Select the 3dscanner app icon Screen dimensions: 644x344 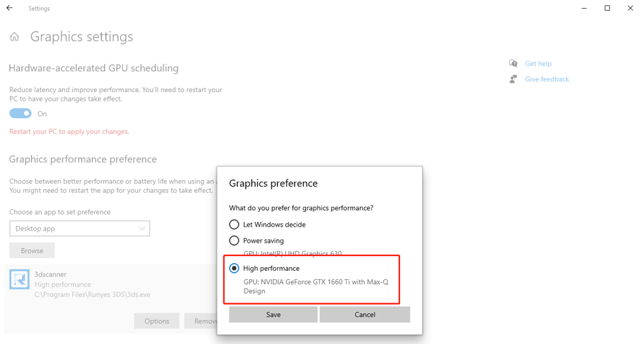coord(19,279)
